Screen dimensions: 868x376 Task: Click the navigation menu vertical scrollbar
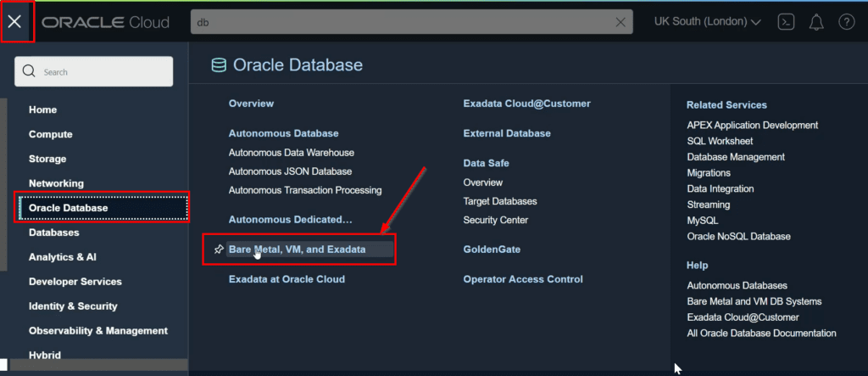[x=4, y=185]
